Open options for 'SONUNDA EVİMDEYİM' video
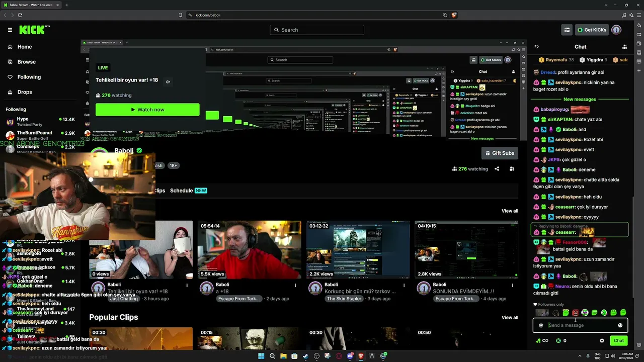 click(513, 285)
